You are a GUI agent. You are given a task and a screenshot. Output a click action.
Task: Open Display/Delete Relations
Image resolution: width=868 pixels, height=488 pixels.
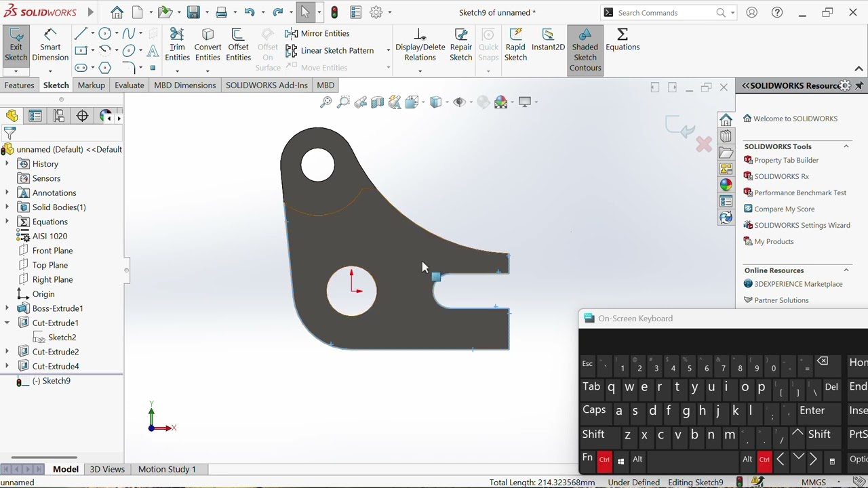coord(420,45)
